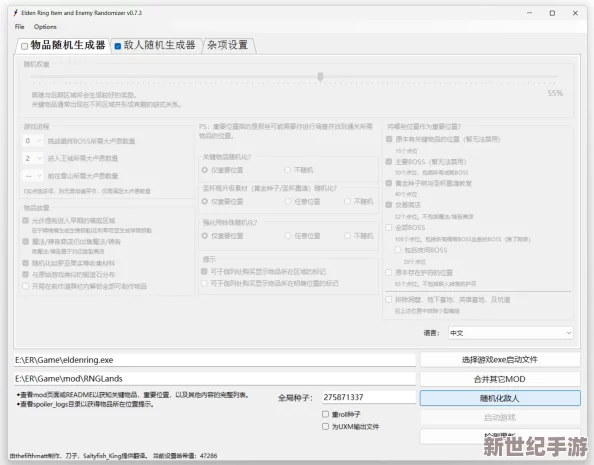Select 任意位置 for 强化用铃珠 randomization
This screenshot has width=594, height=465.
[288, 236]
